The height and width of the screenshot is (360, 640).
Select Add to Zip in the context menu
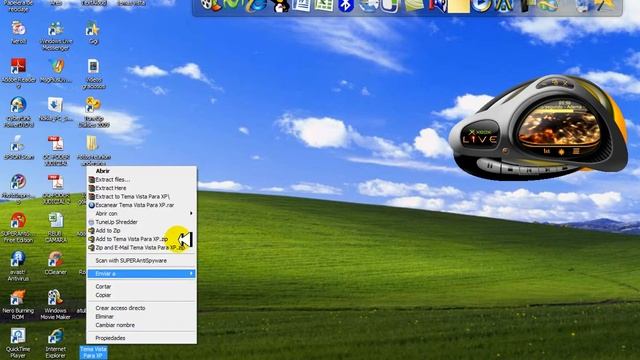tap(141, 231)
